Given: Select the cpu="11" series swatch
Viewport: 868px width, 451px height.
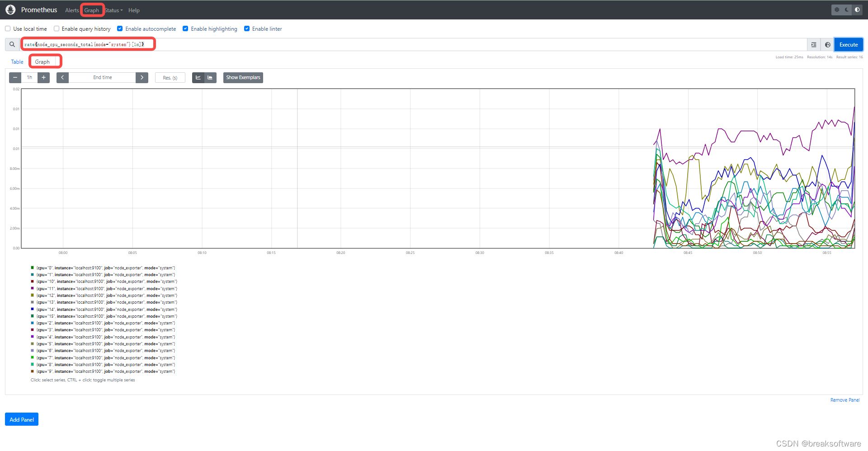Looking at the screenshot, I should (x=32, y=288).
